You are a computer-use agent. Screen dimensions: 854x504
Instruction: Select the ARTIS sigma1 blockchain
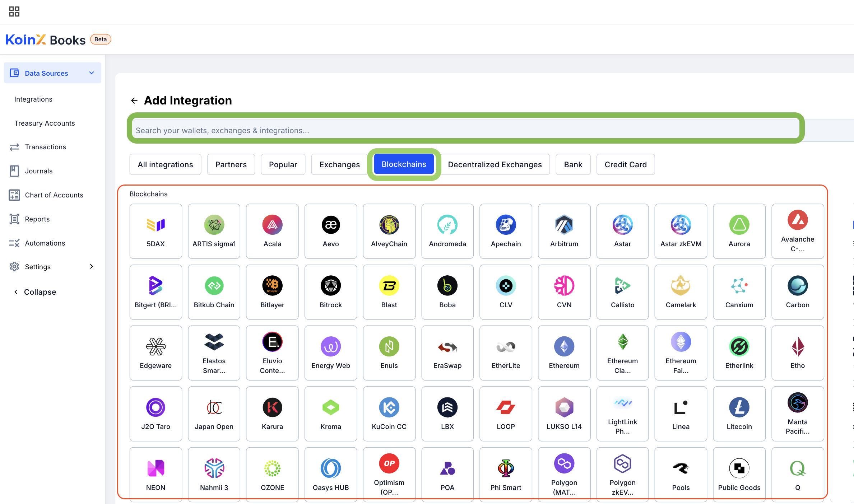(x=214, y=231)
